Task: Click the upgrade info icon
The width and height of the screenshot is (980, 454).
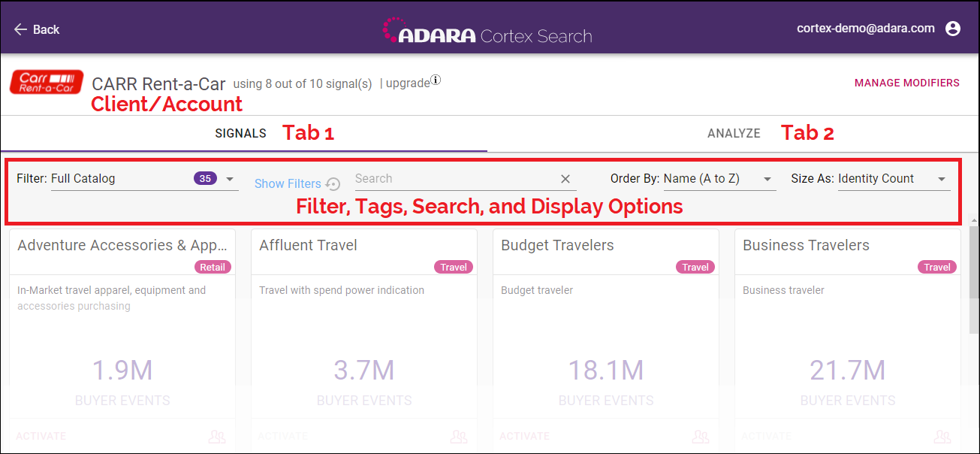Action: coord(436,80)
